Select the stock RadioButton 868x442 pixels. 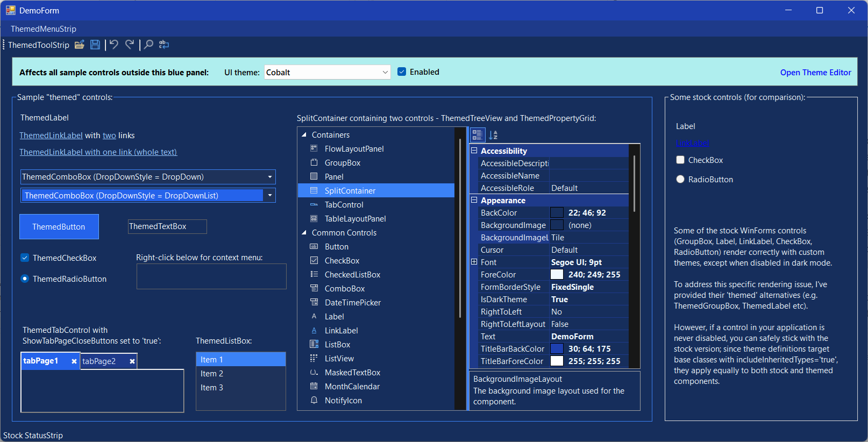point(680,179)
